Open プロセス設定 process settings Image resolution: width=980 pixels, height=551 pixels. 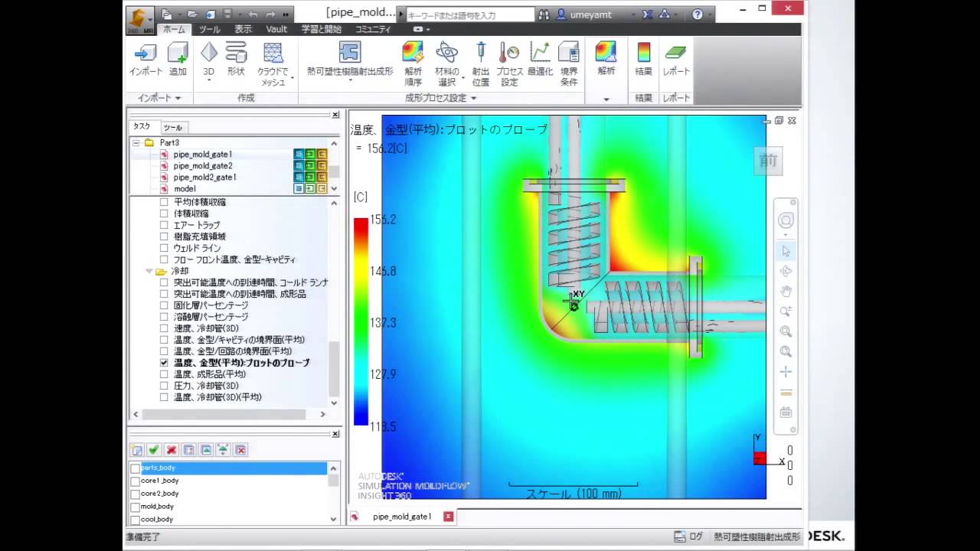(509, 63)
